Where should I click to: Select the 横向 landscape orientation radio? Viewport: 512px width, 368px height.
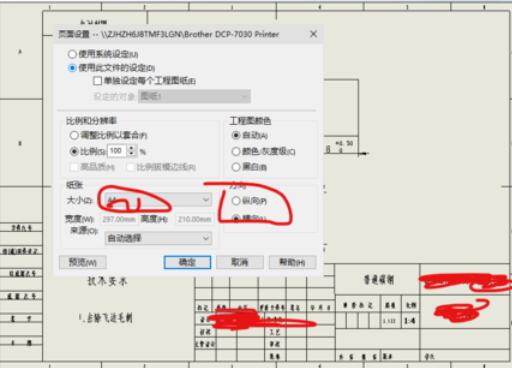(x=236, y=218)
